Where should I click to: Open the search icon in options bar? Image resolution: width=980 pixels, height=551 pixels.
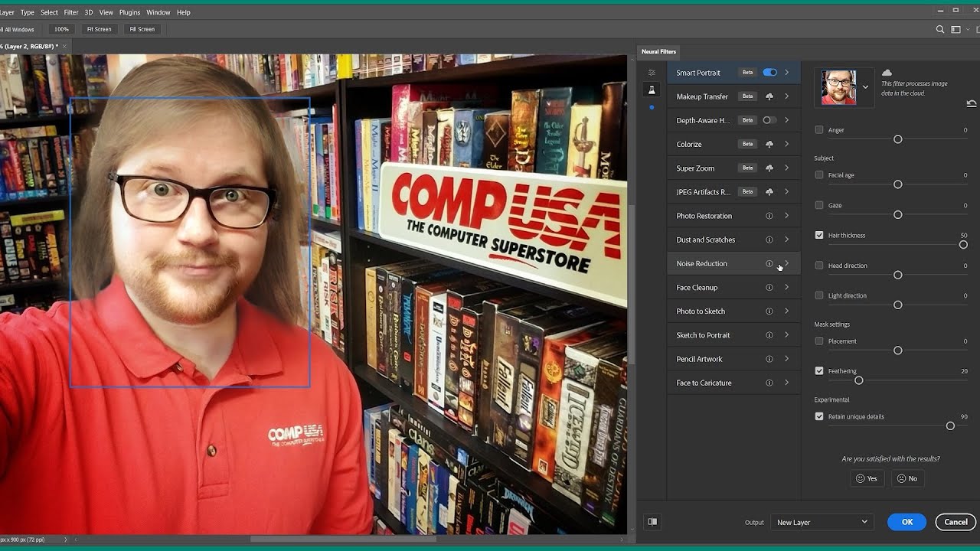tap(940, 30)
